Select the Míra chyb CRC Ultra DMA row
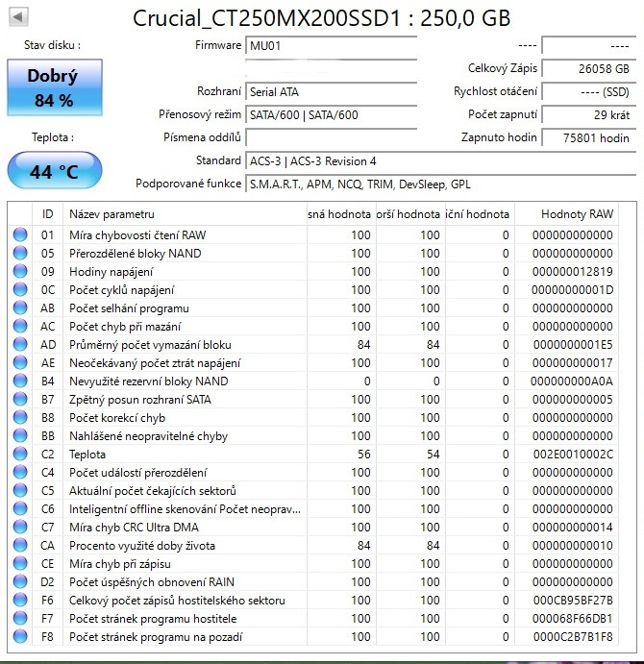The width and height of the screenshot is (644, 664). [313, 527]
